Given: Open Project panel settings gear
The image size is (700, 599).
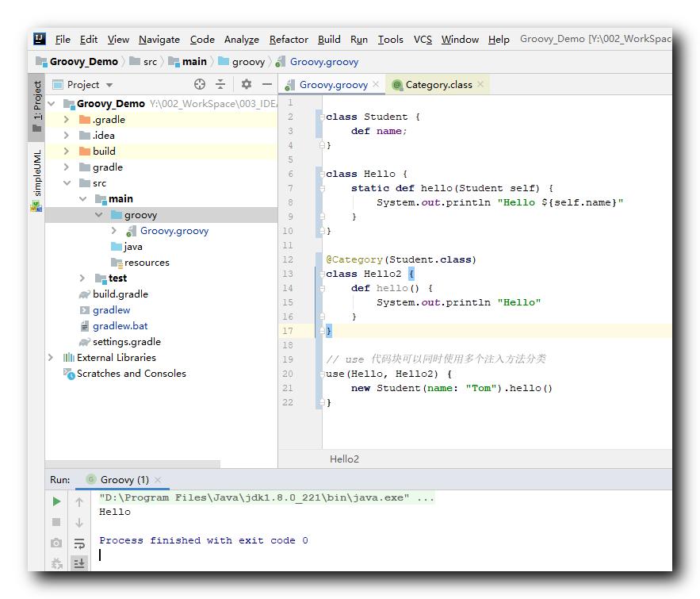Looking at the screenshot, I should tap(247, 84).
